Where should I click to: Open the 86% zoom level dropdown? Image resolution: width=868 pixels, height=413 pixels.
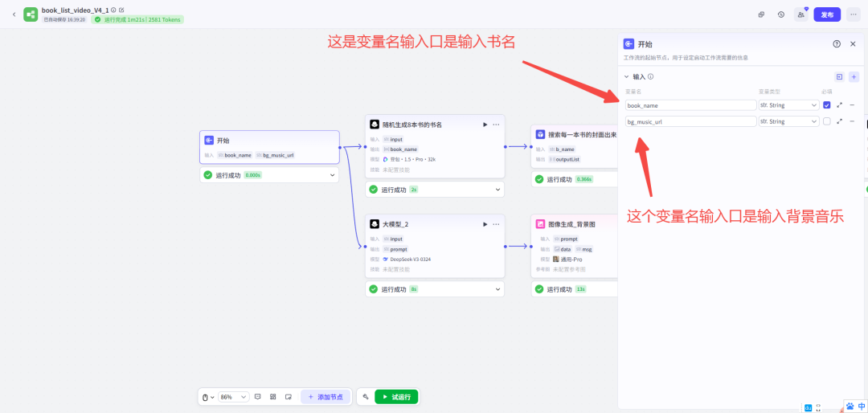tap(234, 397)
